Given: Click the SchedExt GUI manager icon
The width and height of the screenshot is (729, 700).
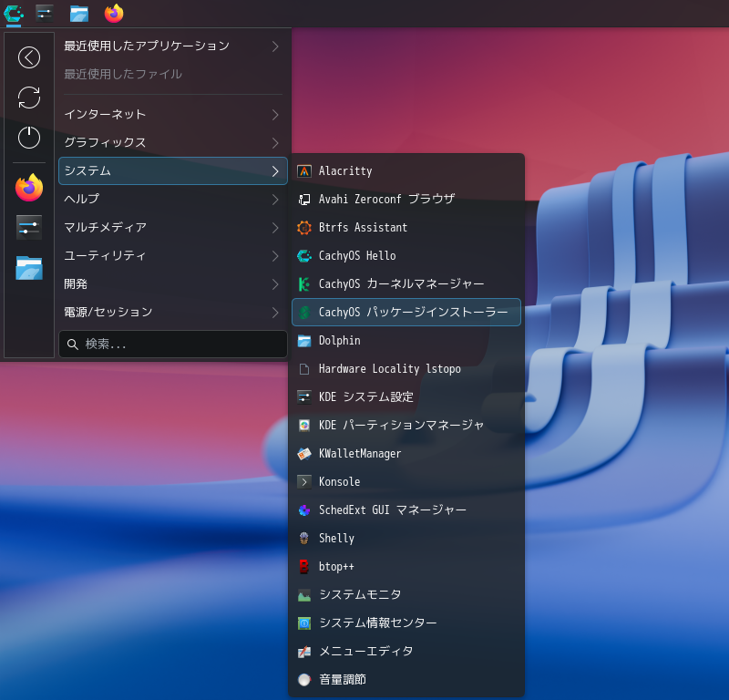Looking at the screenshot, I should tap(304, 510).
